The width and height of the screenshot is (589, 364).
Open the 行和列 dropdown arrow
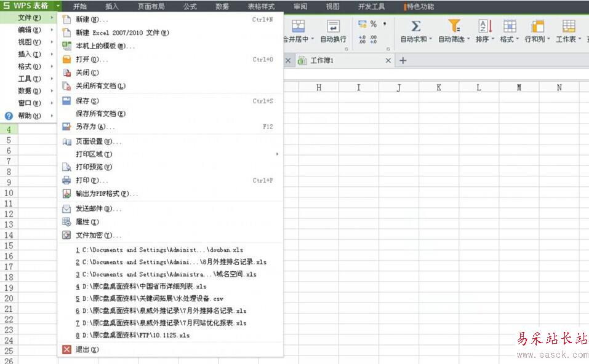click(548, 39)
